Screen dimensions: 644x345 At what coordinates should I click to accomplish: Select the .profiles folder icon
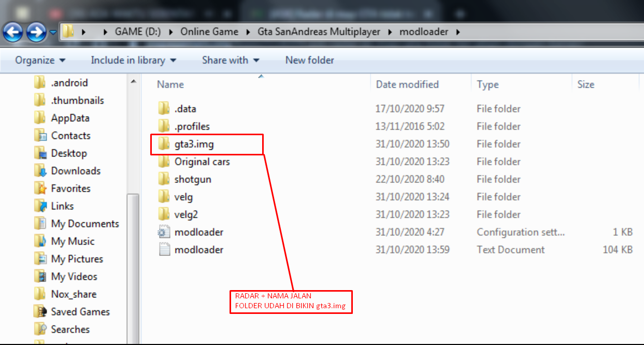[164, 126]
